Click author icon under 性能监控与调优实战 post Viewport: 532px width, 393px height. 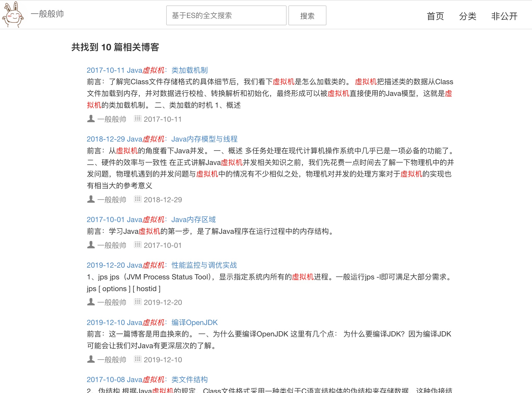coord(91,302)
